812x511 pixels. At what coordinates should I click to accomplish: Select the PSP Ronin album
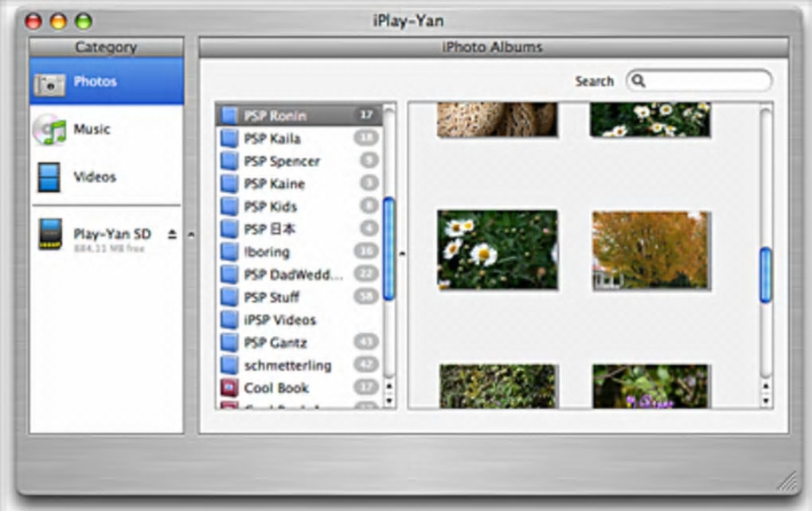(275, 116)
